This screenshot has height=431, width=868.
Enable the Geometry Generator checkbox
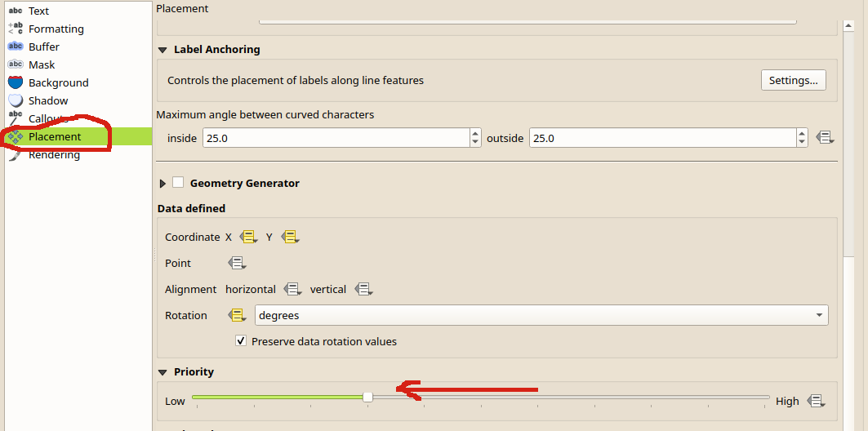click(178, 183)
